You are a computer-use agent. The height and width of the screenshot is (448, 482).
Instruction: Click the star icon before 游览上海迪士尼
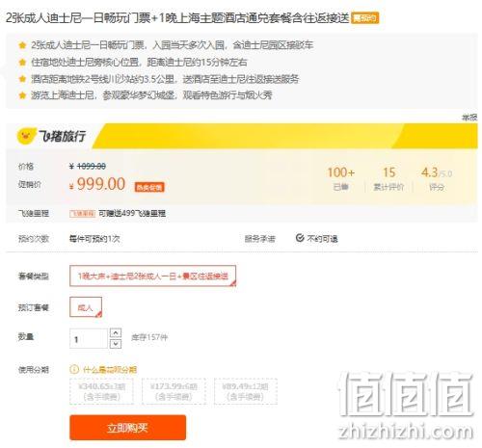pyautogui.click(x=22, y=95)
